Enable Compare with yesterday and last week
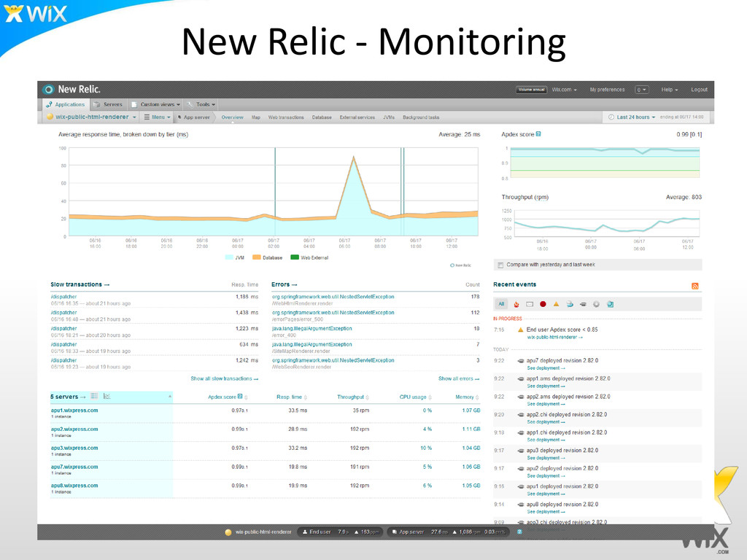Image resolution: width=747 pixels, height=560 pixels. [x=500, y=265]
